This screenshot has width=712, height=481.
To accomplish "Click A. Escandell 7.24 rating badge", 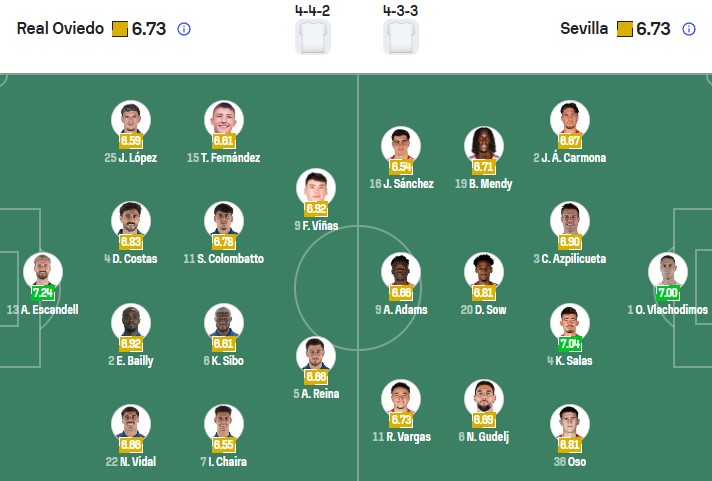I will [x=42, y=294].
